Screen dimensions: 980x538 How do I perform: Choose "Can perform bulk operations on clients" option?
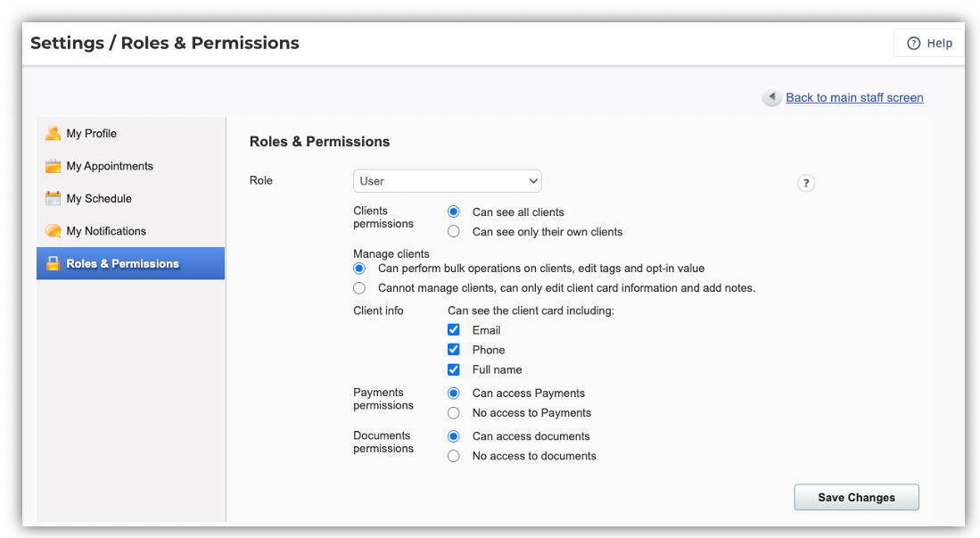[x=359, y=269]
